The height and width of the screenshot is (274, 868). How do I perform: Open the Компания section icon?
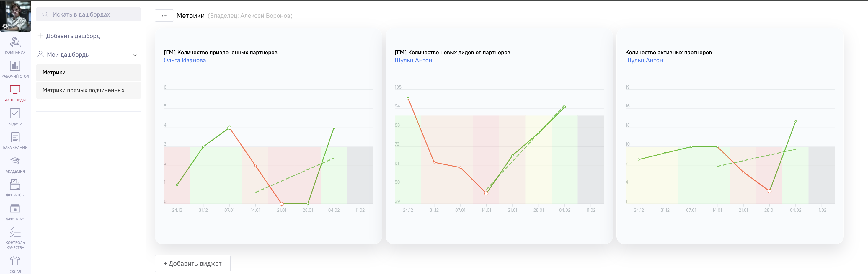pyautogui.click(x=15, y=43)
